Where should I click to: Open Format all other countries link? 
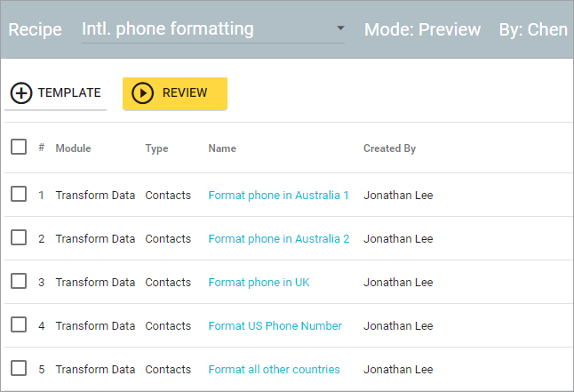point(275,370)
